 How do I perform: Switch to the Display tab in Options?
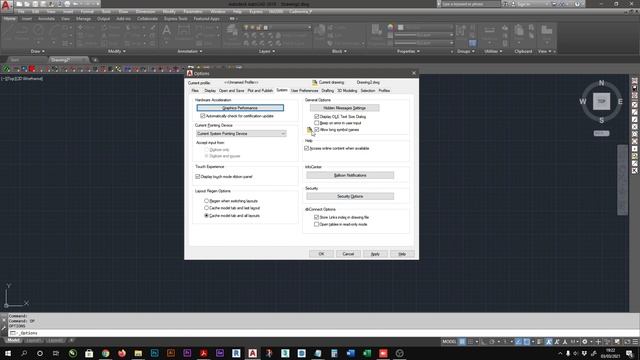[210, 91]
